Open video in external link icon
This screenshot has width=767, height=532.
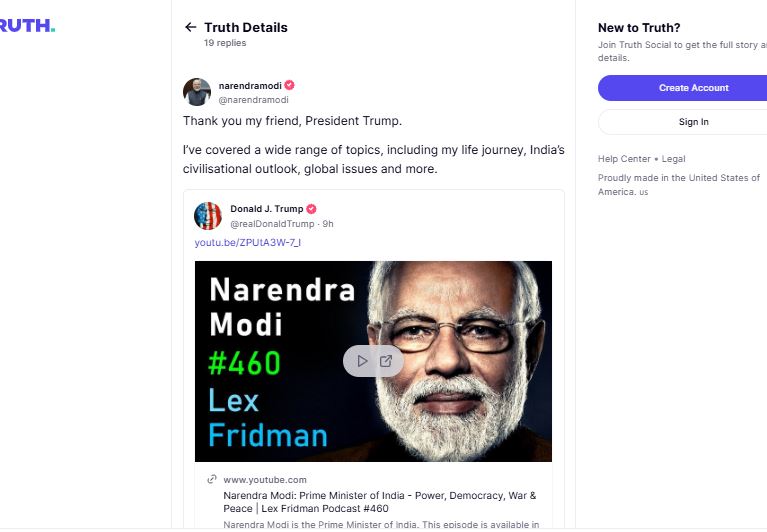pyautogui.click(x=386, y=361)
